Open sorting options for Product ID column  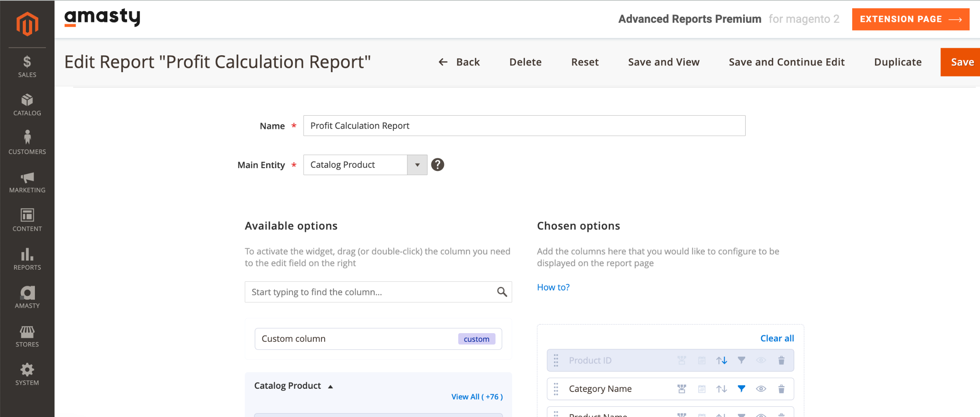721,360
